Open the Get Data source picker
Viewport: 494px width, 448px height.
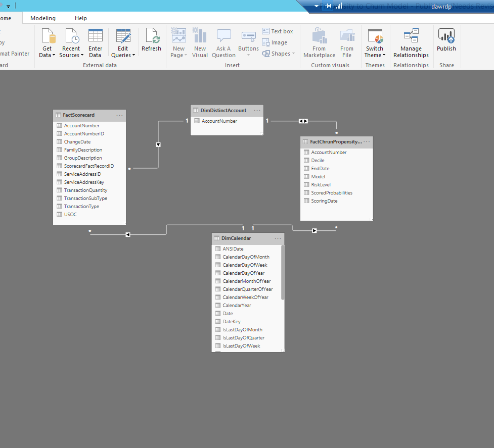(48, 43)
